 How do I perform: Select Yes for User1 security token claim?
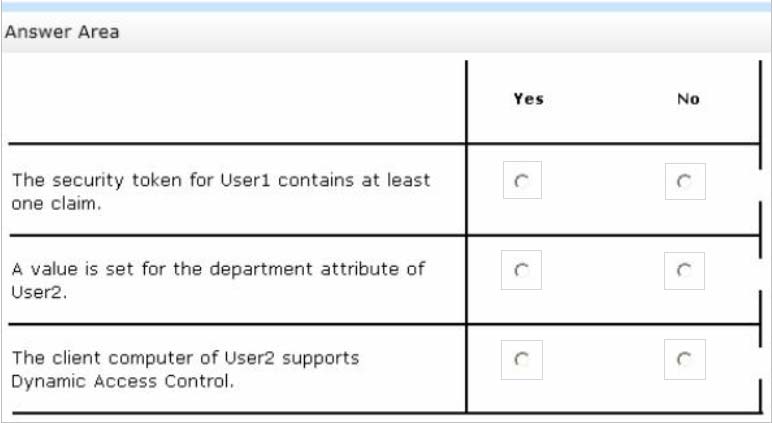(522, 180)
